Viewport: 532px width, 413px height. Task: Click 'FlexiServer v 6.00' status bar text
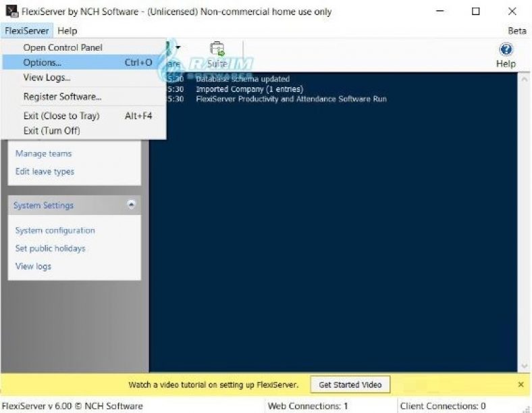(72, 406)
